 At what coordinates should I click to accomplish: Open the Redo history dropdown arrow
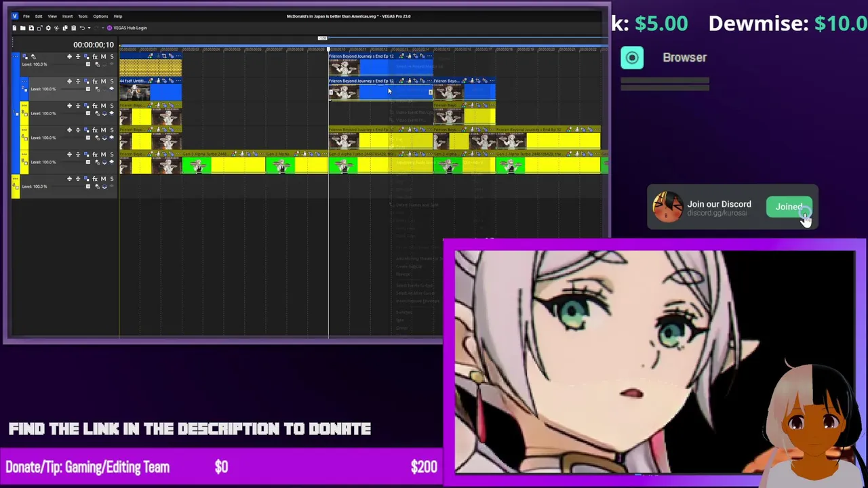tap(103, 28)
